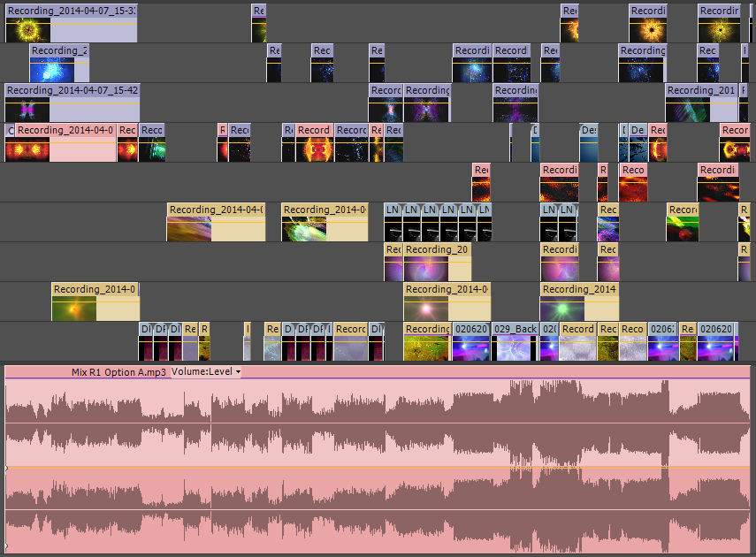This screenshot has width=756, height=557.
Task: Select the Mix R1 Option A.mp3 audio clip label
Action: tap(118, 372)
